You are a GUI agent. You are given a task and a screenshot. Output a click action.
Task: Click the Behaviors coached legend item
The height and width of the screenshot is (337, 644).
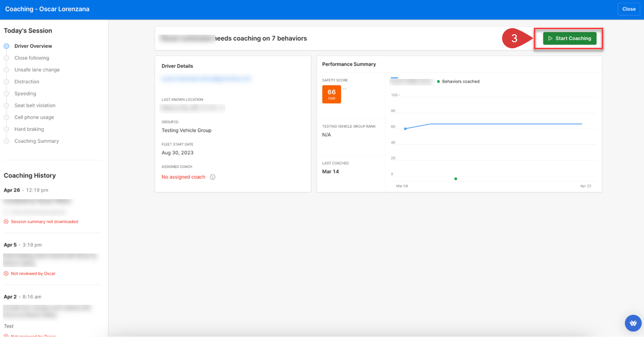point(458,81)
